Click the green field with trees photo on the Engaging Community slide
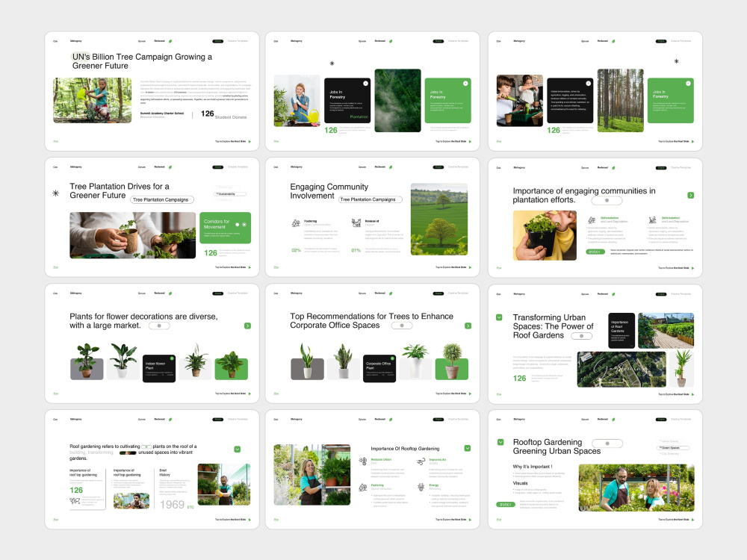This screenshot has width=747, height=560. point(438,219)
